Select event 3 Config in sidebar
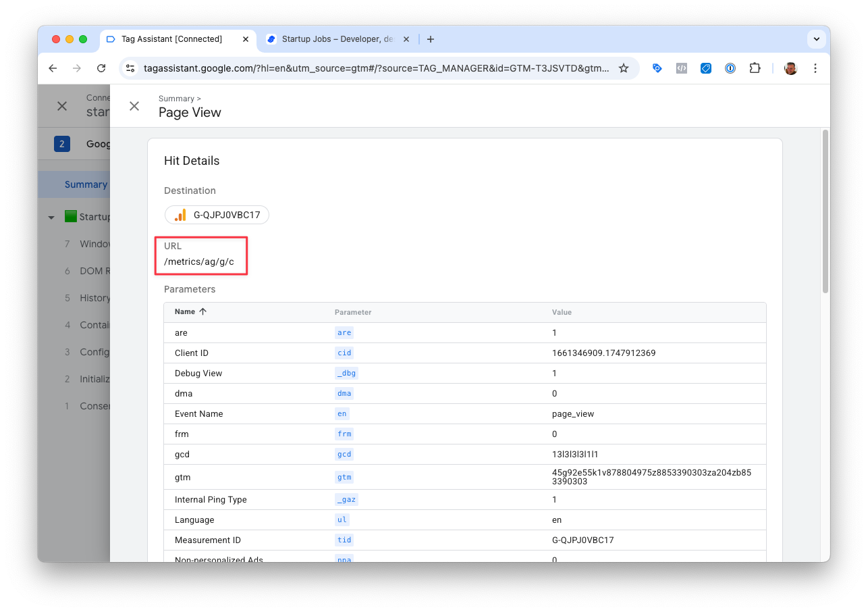 (x=74, y=352)
